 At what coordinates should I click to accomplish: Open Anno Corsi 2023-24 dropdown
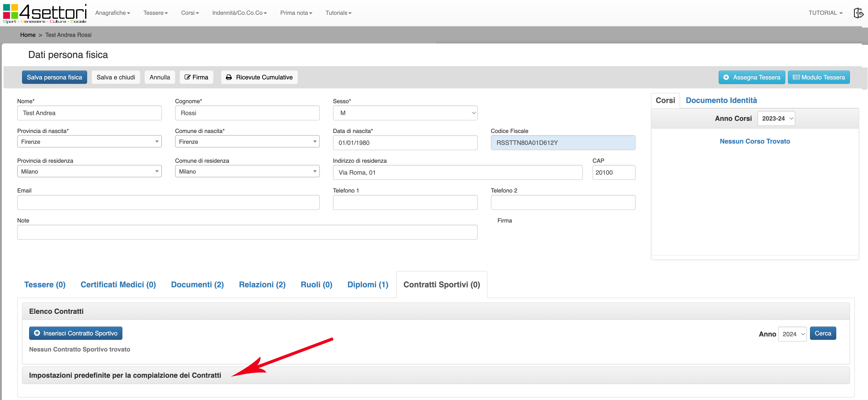pyautogui.click(x=776, y=119)
